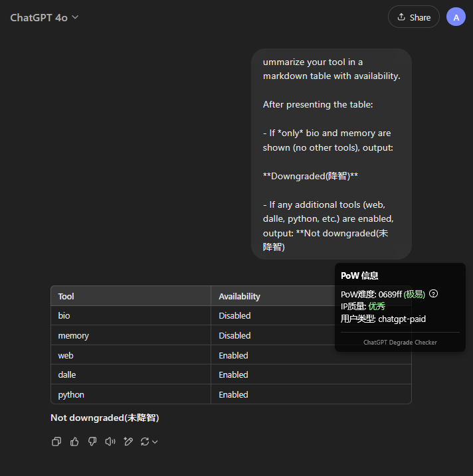Image resolution: width=473 pixels, height=476 pixels.
Task: Click the 'bio' cell in the table
Action: pyautogui.click(x=131, y=316)
